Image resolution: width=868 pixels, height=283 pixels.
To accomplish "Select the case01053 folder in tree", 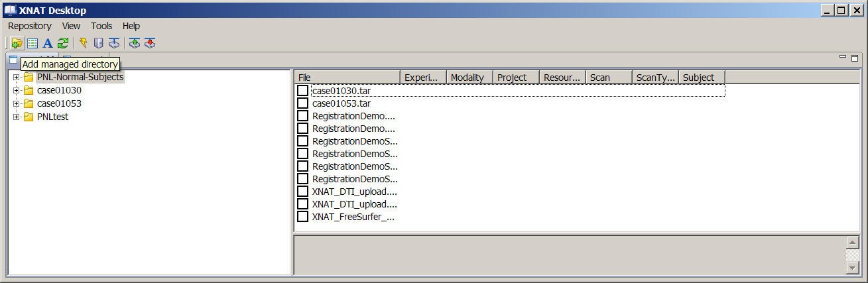I will tap(59, 103).
